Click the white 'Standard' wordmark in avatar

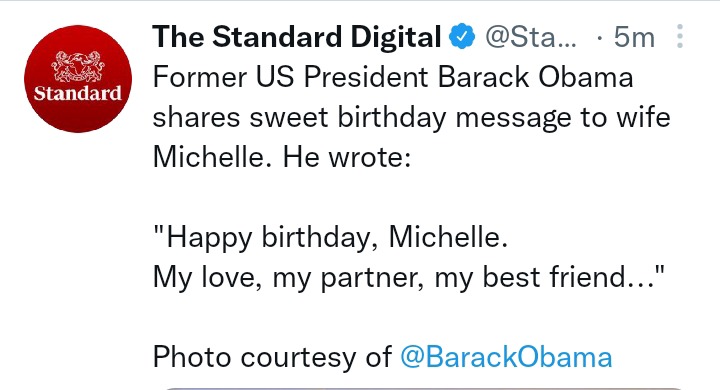click(78, 93)
